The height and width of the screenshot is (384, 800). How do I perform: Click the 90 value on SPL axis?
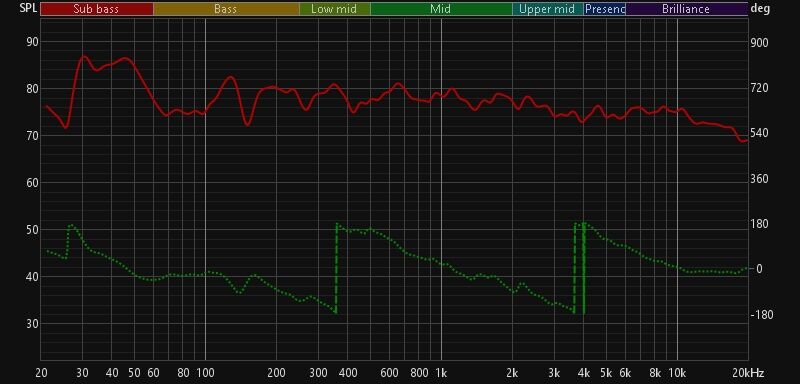32,42
